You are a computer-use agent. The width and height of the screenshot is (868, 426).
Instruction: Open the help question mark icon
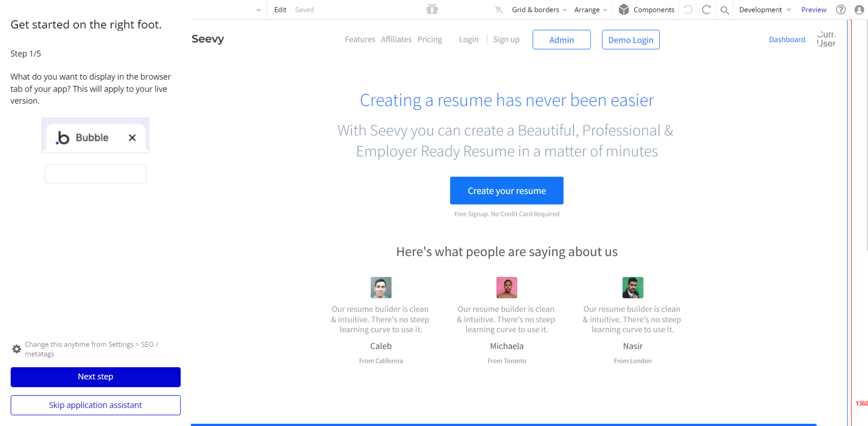pos(841,10)
